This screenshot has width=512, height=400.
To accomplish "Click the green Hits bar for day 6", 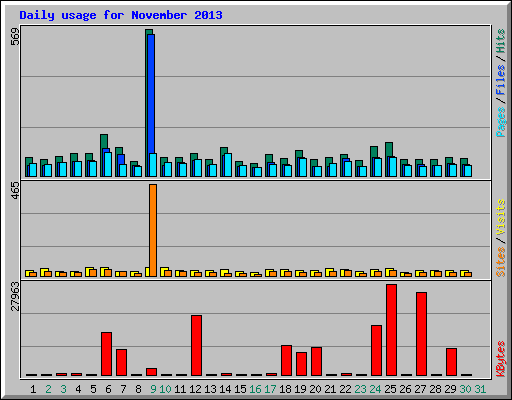I will (x=104, y=141).
